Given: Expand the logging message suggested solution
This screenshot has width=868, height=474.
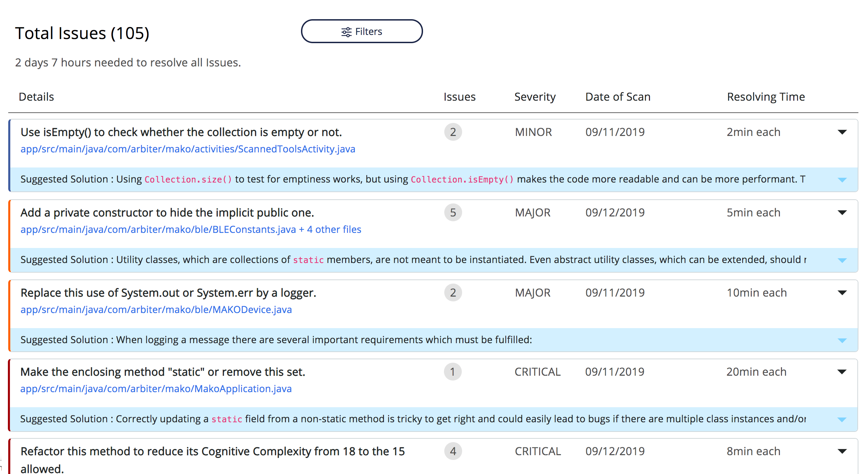Looking at the screenshot, I should coord(842,340).
